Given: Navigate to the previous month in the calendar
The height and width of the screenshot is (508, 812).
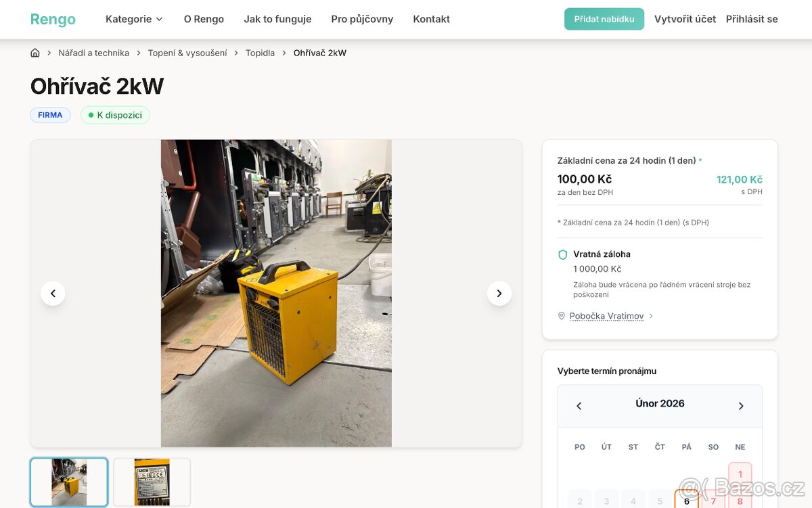Looking at the screenshot, I should coord(579,405).
